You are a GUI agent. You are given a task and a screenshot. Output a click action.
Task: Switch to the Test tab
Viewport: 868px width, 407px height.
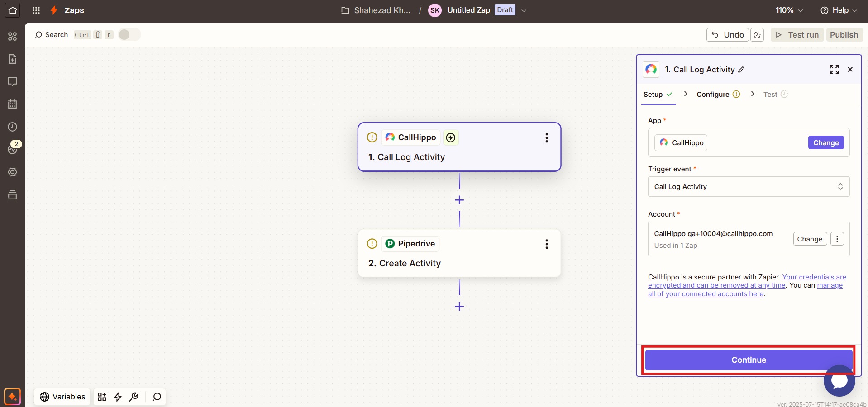click(775, 94)
